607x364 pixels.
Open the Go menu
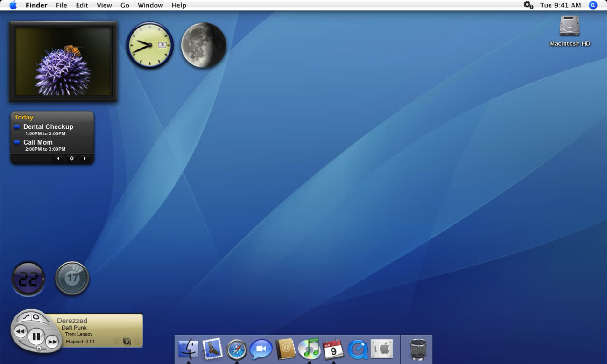125,6
